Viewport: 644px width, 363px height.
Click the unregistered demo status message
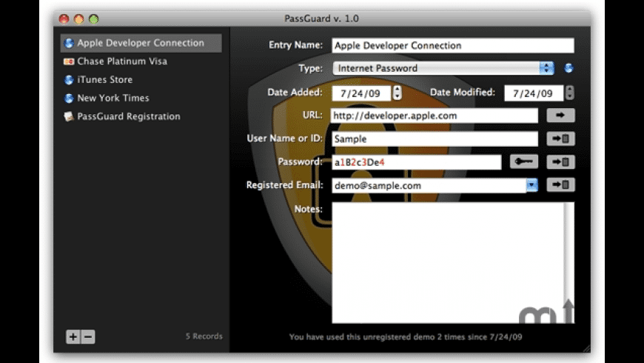coord(406,337)
